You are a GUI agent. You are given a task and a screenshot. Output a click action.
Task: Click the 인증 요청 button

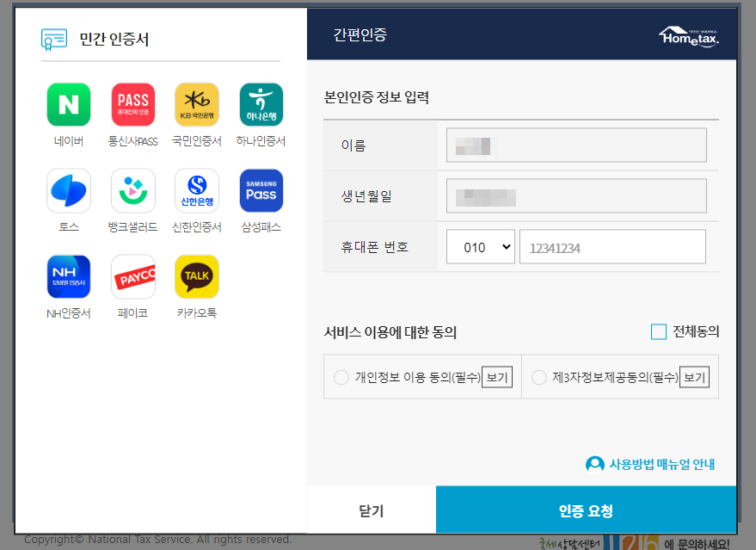click(x=586, y=510)
